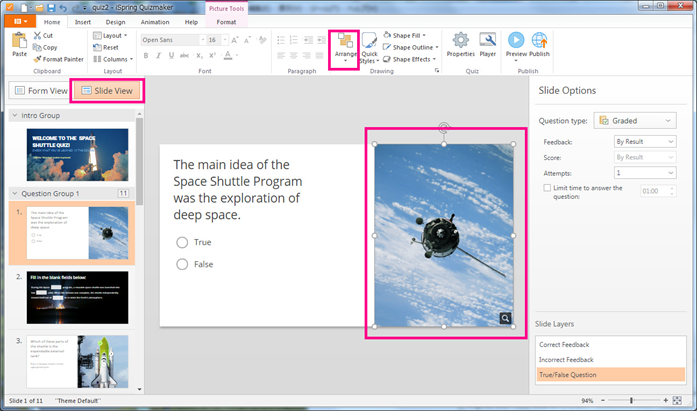
Task: Increase the paragraph indent
Action: click(321, 40)
